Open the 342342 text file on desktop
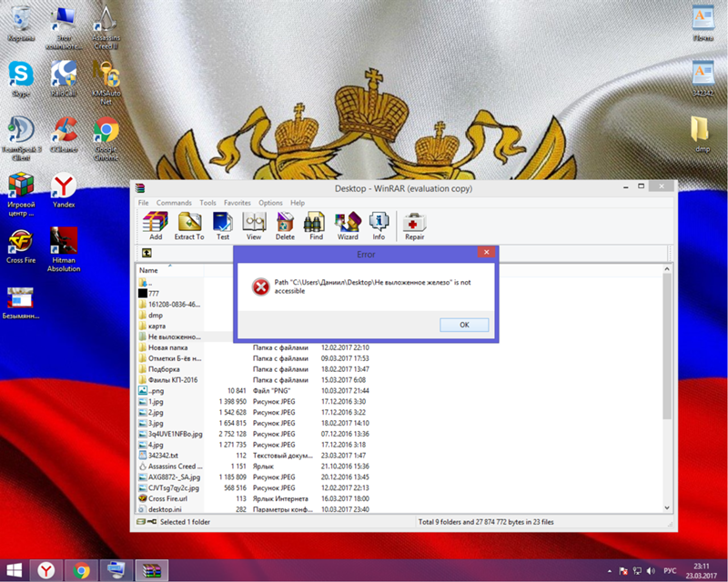The width and height of the screenshot is (728, 582). pyautogui.click(x=703, y=78)
